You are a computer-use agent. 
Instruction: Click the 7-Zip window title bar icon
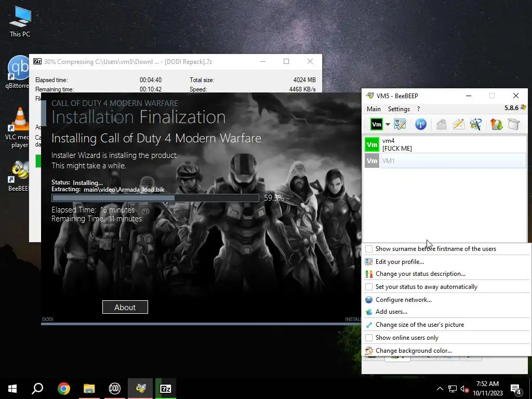[x=37, y=61]
